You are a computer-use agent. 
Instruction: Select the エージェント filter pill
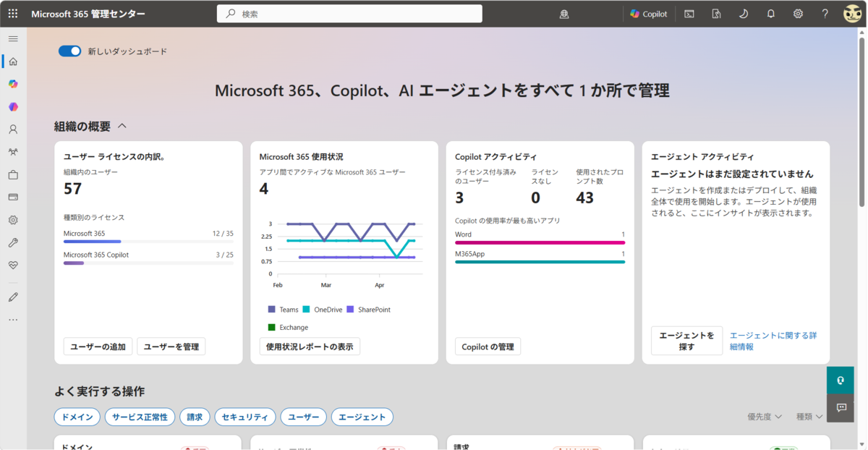click(362, 417)
